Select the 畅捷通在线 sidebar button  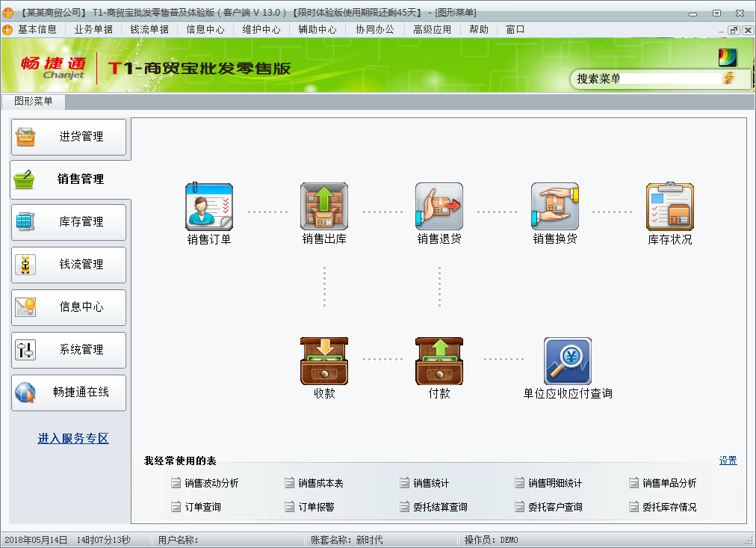point(69,392)
